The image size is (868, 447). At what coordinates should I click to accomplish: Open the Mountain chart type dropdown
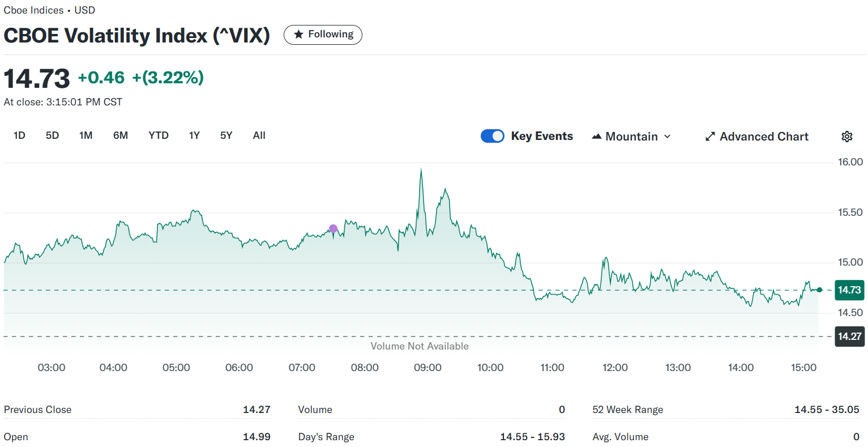click(631, 137)
